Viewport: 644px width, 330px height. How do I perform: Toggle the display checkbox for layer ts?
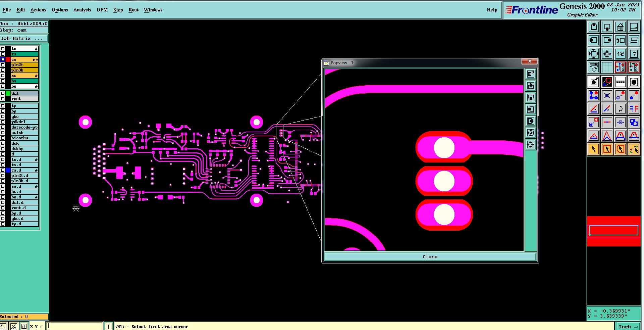point(3,54)
